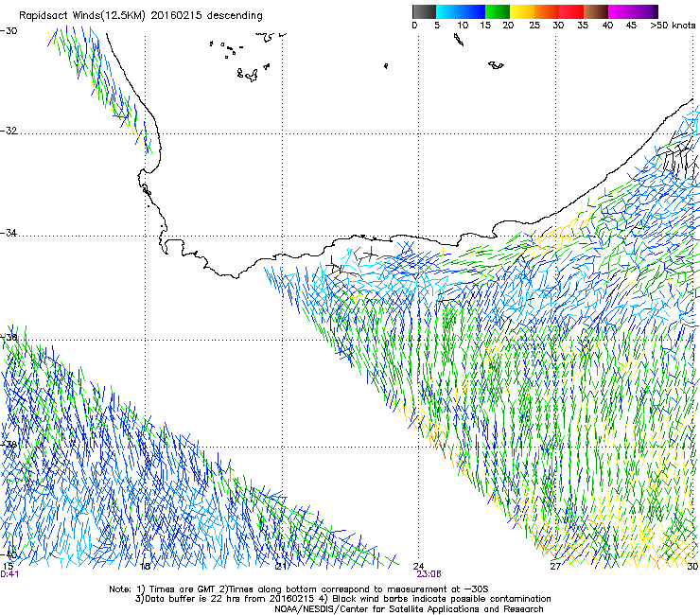Image resolution: width=700 pixels, height=615 pixels.
Task: Click the '>50 knots' legend label
Action: point(673,26)
